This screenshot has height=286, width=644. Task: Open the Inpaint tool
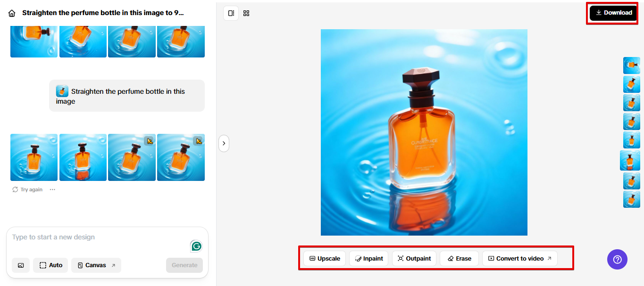(x=369, y=259)
